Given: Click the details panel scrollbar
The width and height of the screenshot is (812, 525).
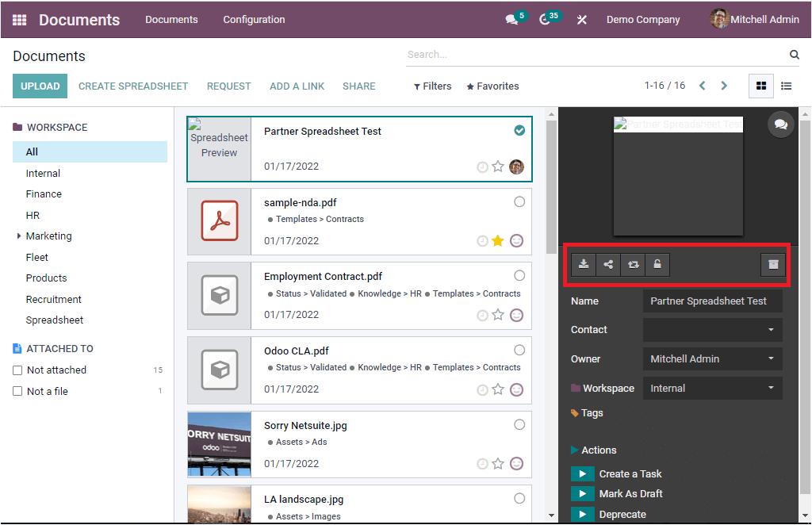Looking at the screenshot, I should (805, 308).
